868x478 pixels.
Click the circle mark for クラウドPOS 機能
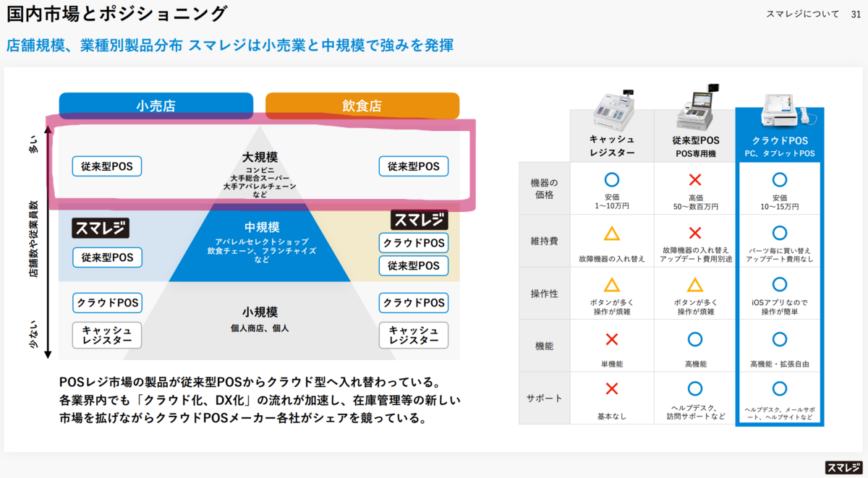tap(780, 338)
